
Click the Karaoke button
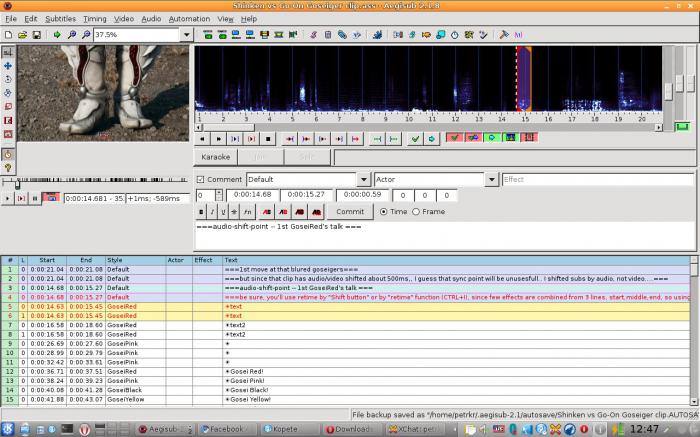point(216,157)
